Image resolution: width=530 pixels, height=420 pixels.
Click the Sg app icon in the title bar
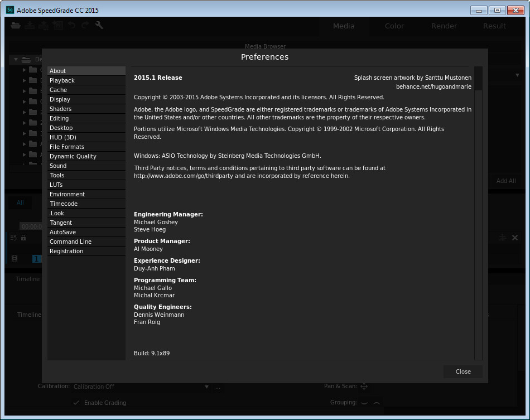tap(10, 10)
